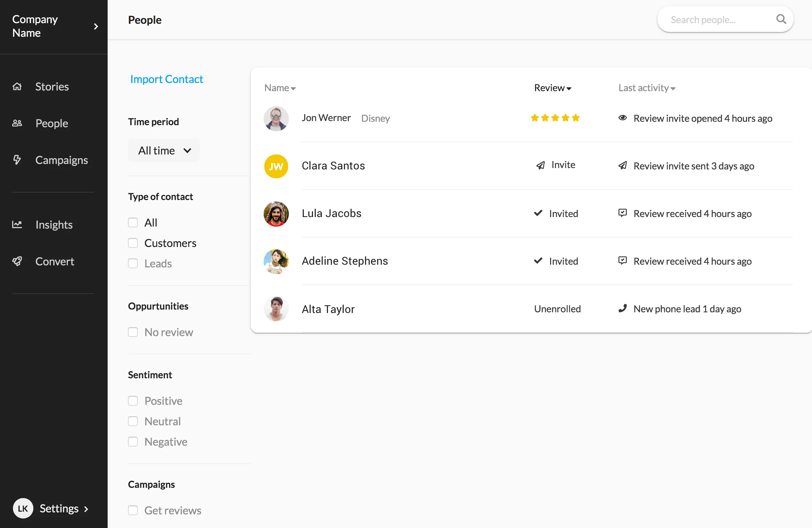812x528 pixels.
Task: Toggle the All contact type checkbox
Action: click(x=132, y=222)
